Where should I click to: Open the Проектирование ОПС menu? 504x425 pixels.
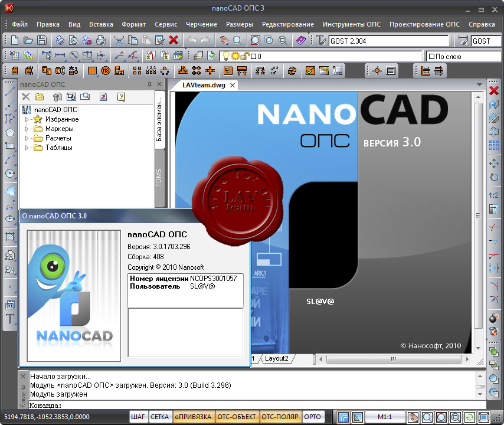[424, 24]
